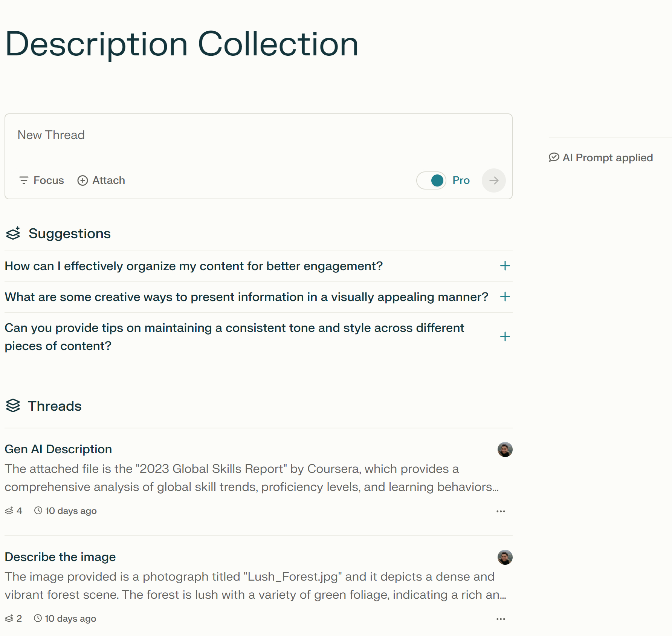Click the Suggestions stack icon

pyautogui.click(x=13, y=234)
